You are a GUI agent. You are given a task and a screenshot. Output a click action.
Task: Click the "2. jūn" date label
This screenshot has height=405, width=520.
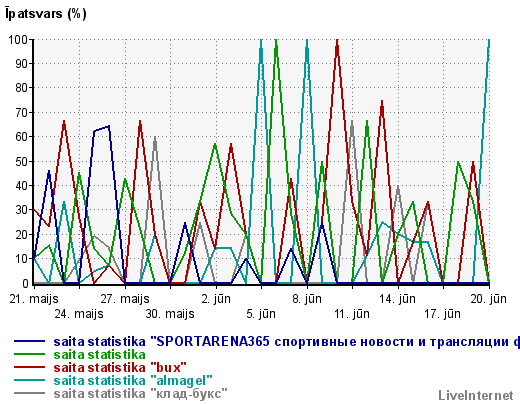(x=216, y=299)
